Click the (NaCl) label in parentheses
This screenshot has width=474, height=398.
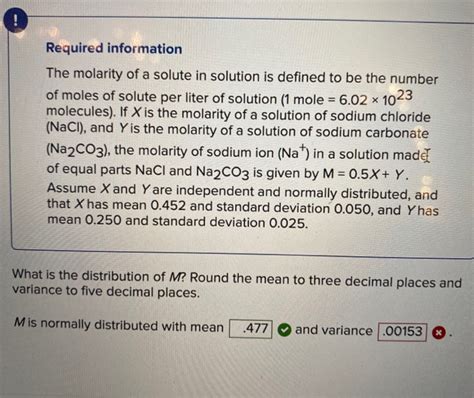tap(65, 128)
